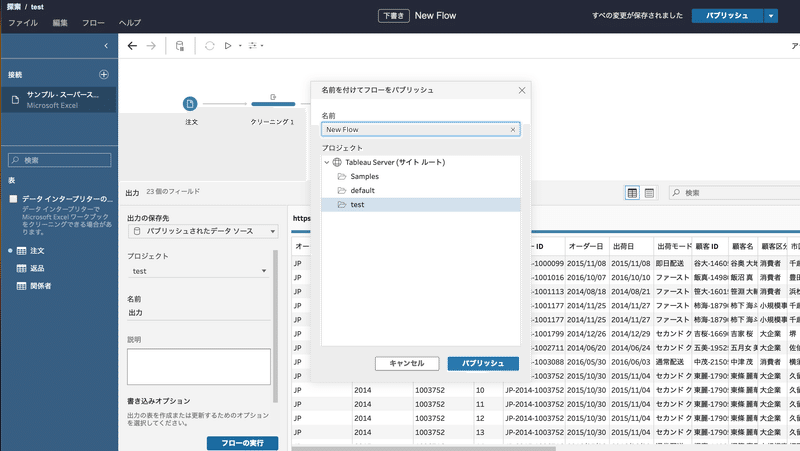Click the redo forward arrow in toolbar
The height and width of the screenshot is (451, 800).
pyautogui.click(x=151, y=46)
